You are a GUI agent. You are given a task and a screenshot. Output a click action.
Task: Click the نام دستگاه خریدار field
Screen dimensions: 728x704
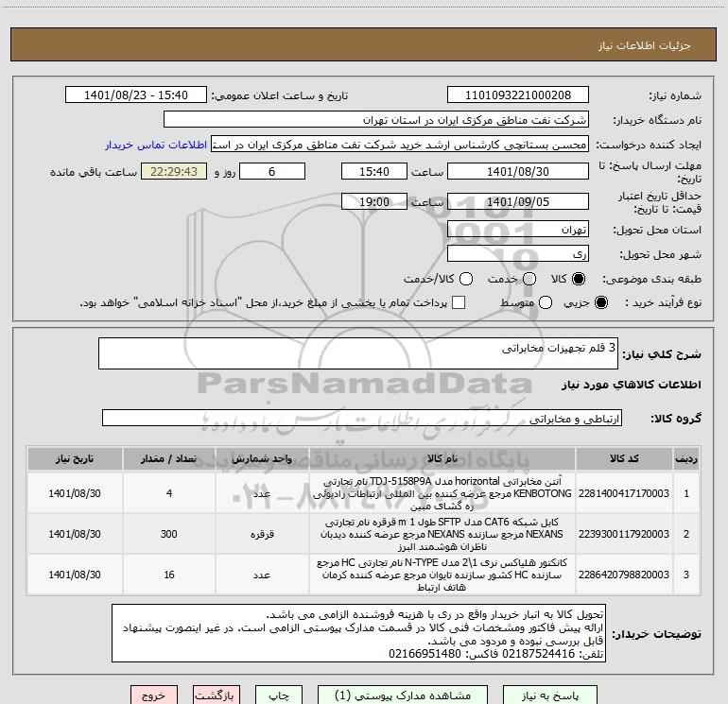coord(376,120)
